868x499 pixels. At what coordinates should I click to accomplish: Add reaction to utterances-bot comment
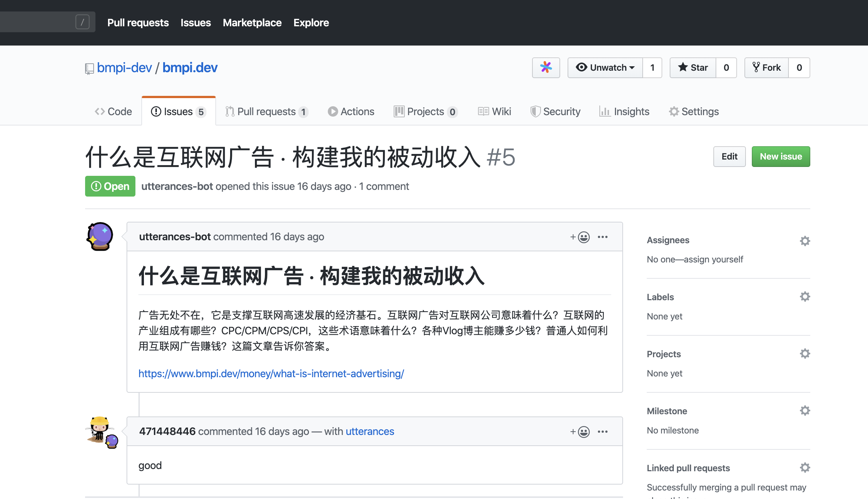(x=580, y=237)
